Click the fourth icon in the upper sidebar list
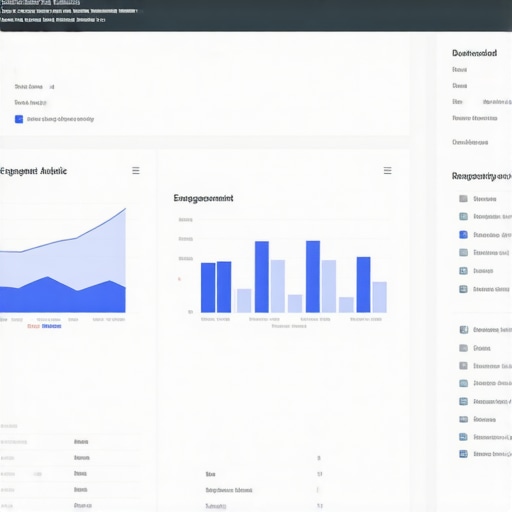Image resolution: width=512 pixels, height=512 pixels. coord(463,253)
